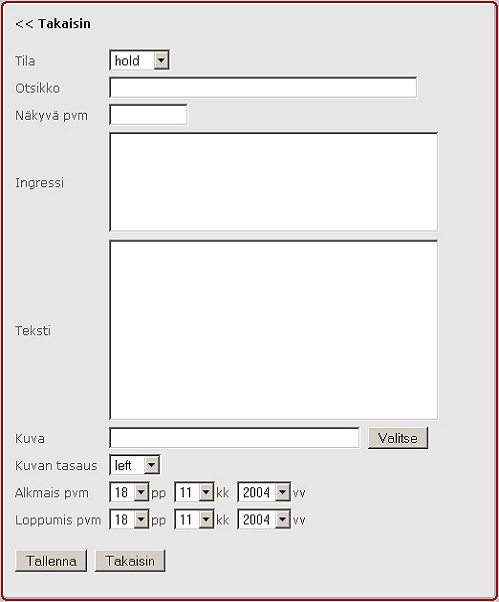Viewport: 499px width, 602px height.
Task: Click the arrow beside 'left' alignment value
Action: click(x=152, y=465)
